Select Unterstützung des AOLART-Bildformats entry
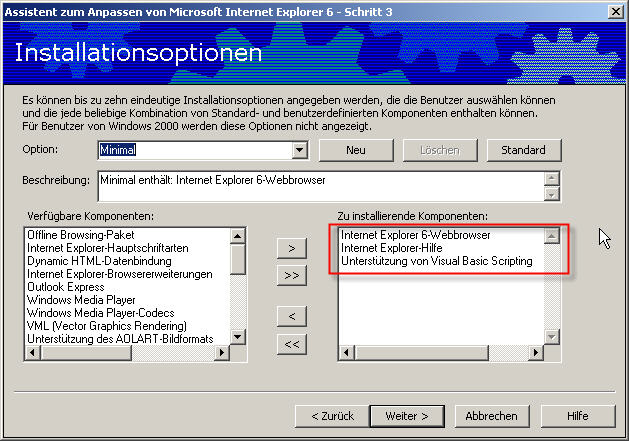This screenshot has width=629, height=441. [x=120, y=339]
